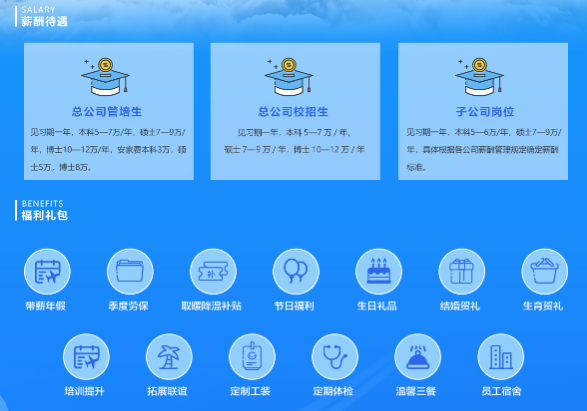Image resolution: width=587 pixels, height=411 pixels.
Task: Click the 节日福利 label
Action: tap(294, 306)
